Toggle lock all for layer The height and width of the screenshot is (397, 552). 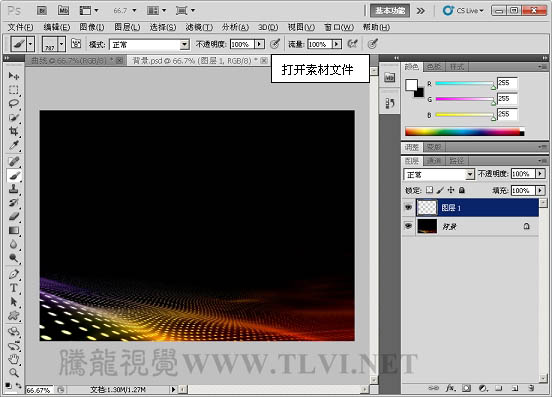tap(462, 190)
